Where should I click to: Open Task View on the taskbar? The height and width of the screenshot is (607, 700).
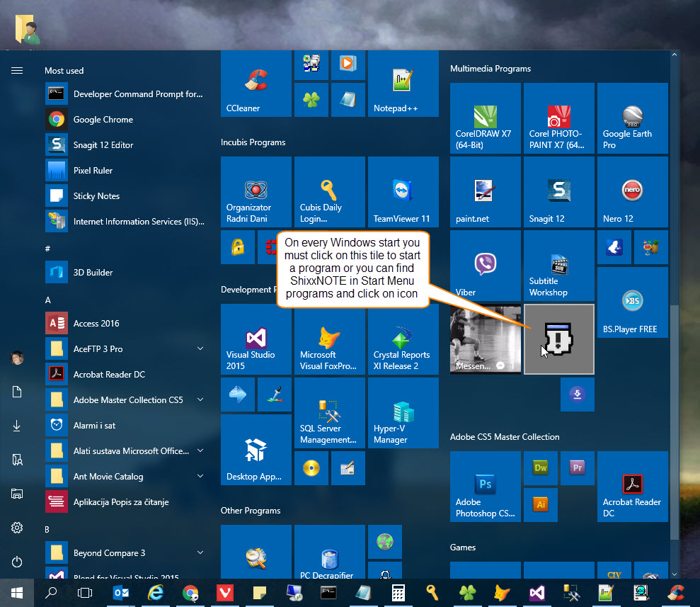(x=85, y=593)
